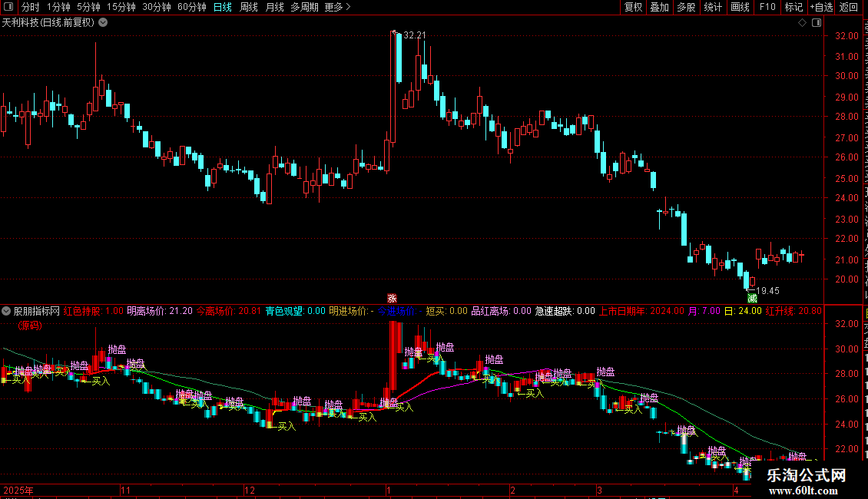Switch to the 1分钟 period tab

tap(58, 7)
